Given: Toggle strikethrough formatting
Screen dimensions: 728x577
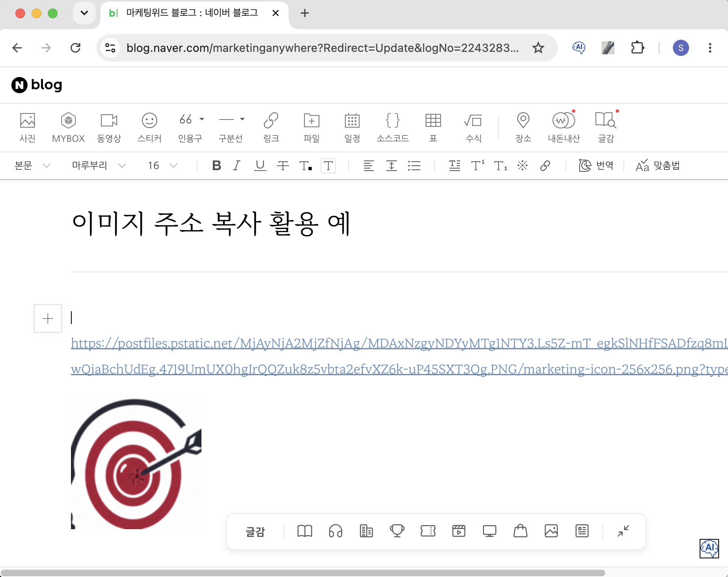Looking at the screenshot, I should pos(283,165).
